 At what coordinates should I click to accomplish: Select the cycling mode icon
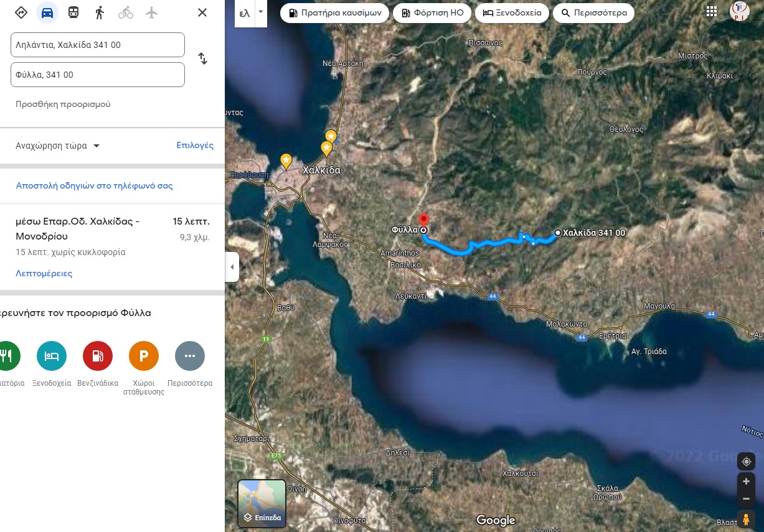click(126, 12)
